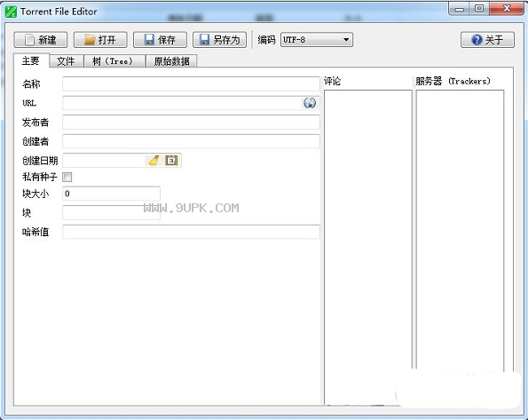Expand the 编码 UTF-8 encoding dropdown
Viewport: 528px width, 420px height.
317,40
